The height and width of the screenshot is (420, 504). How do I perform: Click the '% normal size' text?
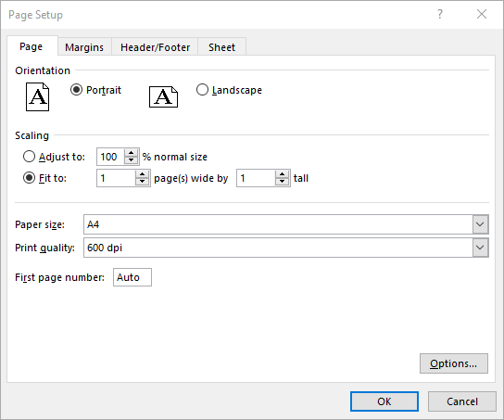tap(175, 157)
